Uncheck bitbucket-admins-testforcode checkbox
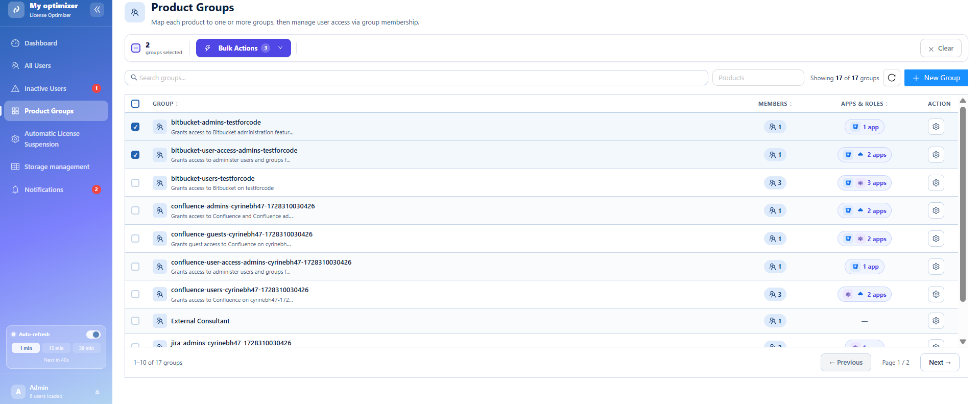The height and width of the screenshot is (404, 980). [x=135, y=127]
